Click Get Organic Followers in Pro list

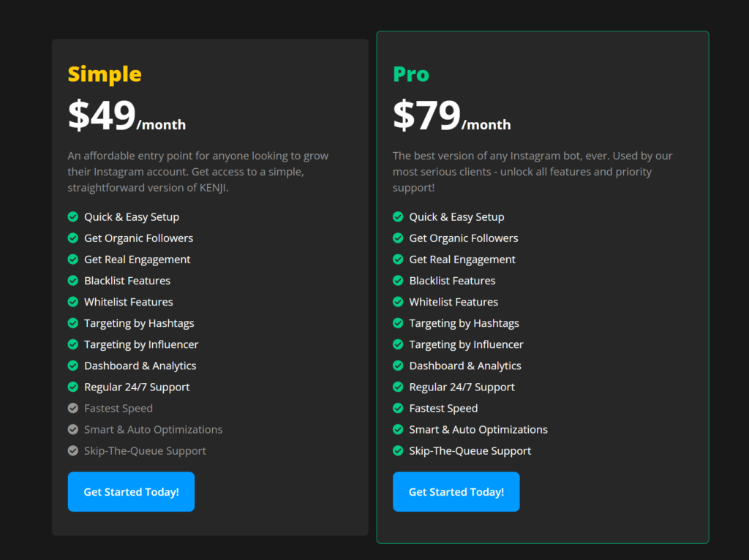463,238
